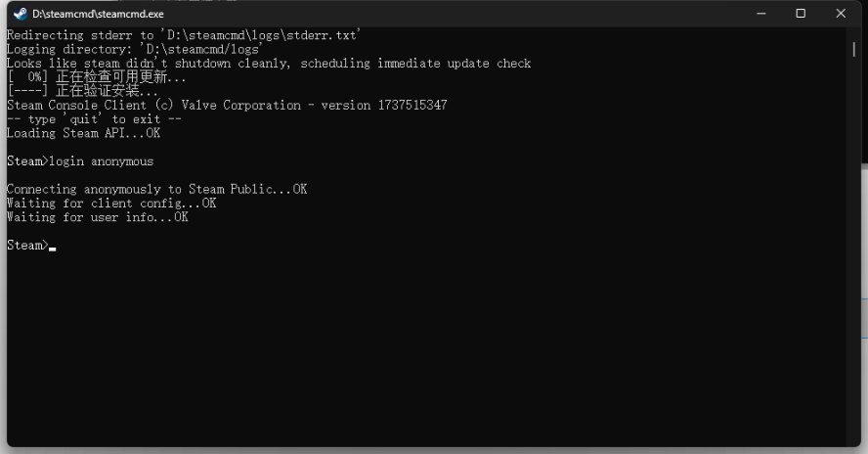Screen dimensions: 868x454
Task: Click the 'Redirecting stderr' output line
Action: coord(184,35)
